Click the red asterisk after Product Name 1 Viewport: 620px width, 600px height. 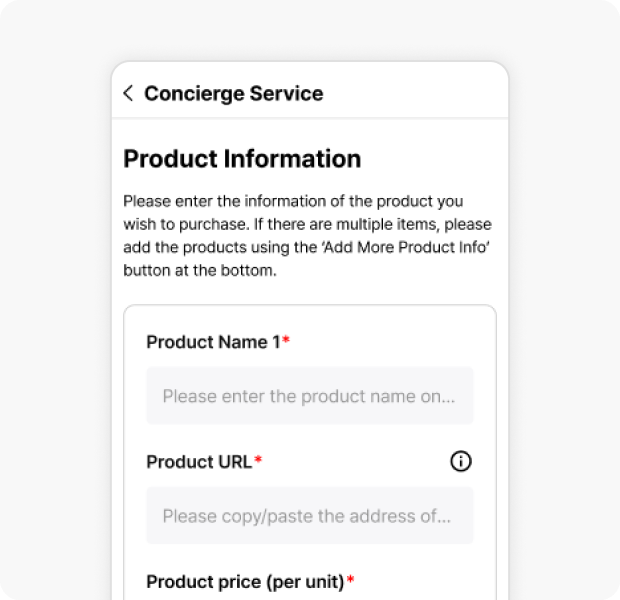point(286,341)
